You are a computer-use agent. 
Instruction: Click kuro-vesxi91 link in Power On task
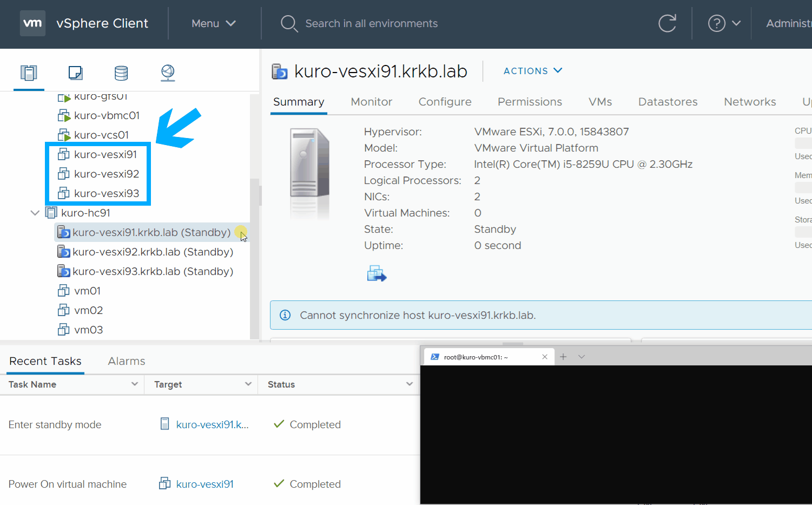pyautogui.click(x=204, y=484)
